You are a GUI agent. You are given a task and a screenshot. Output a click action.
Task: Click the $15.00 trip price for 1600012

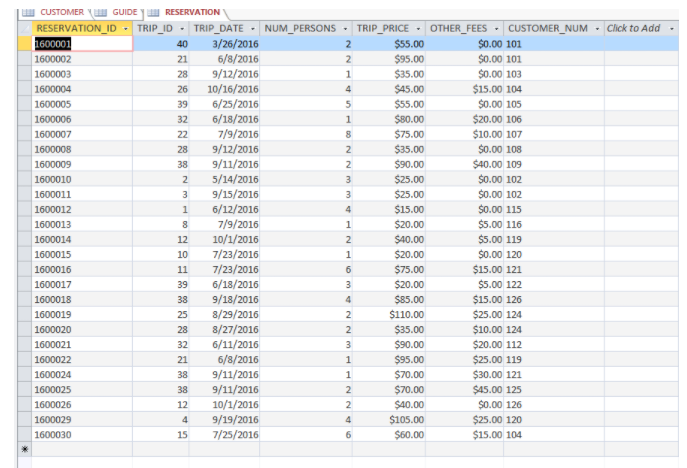pos(388,209)
